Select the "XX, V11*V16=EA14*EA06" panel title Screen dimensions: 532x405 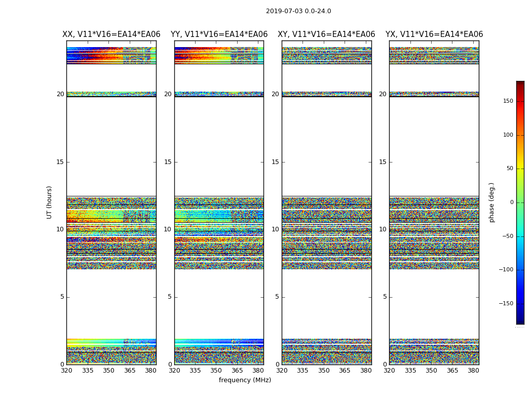point(111,34)
